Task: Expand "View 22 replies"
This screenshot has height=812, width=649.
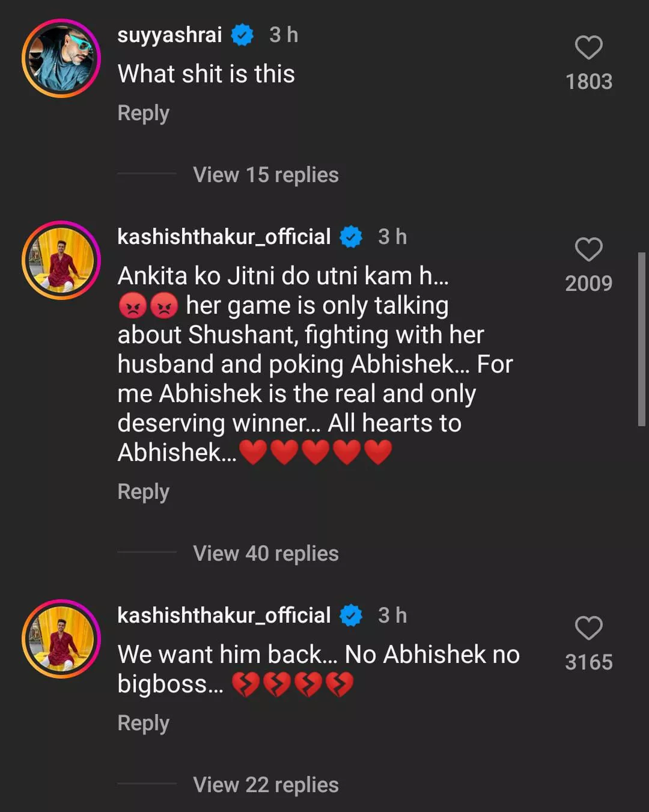Action: point(266,785)
